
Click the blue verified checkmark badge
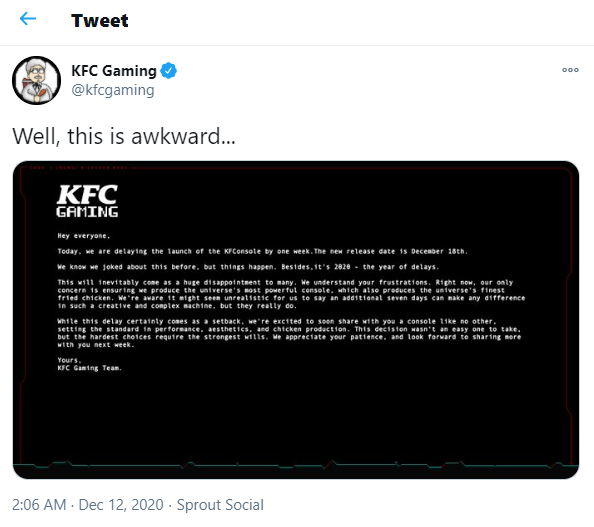pyautogui.click(x=169, y=70)
